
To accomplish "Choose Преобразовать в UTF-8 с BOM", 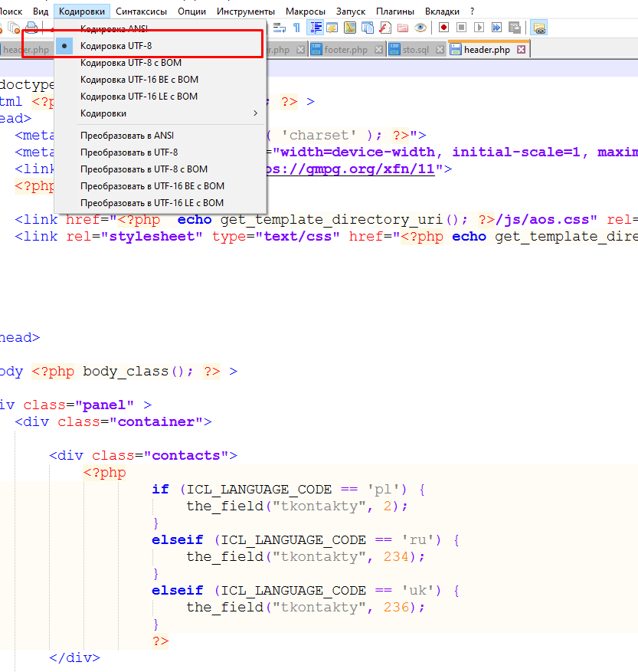I will click(160, 169).
